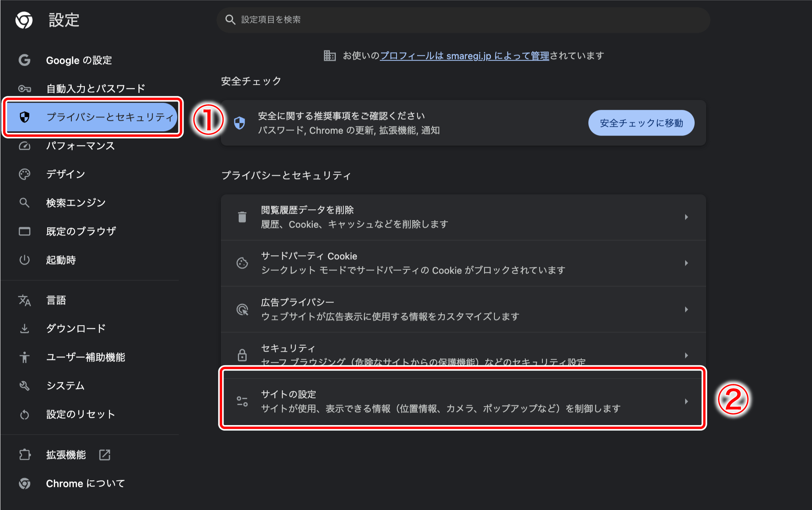
Task: Click the Chrome logo icon
Action: click(24, 21)
